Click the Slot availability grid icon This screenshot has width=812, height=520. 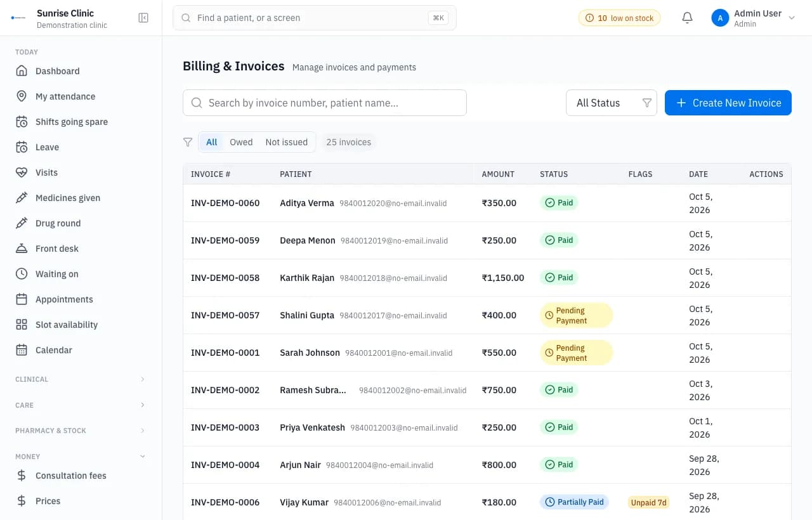point(22,325)
